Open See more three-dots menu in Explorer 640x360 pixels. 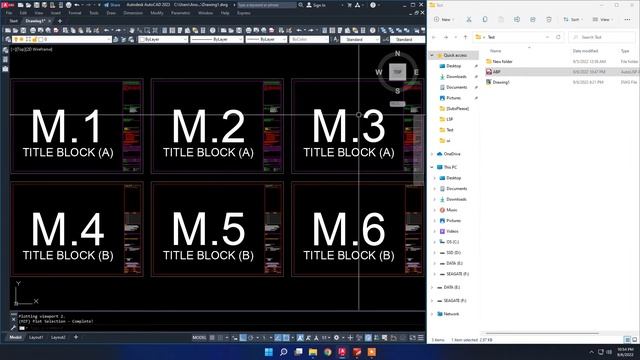[x=627, y=19]
